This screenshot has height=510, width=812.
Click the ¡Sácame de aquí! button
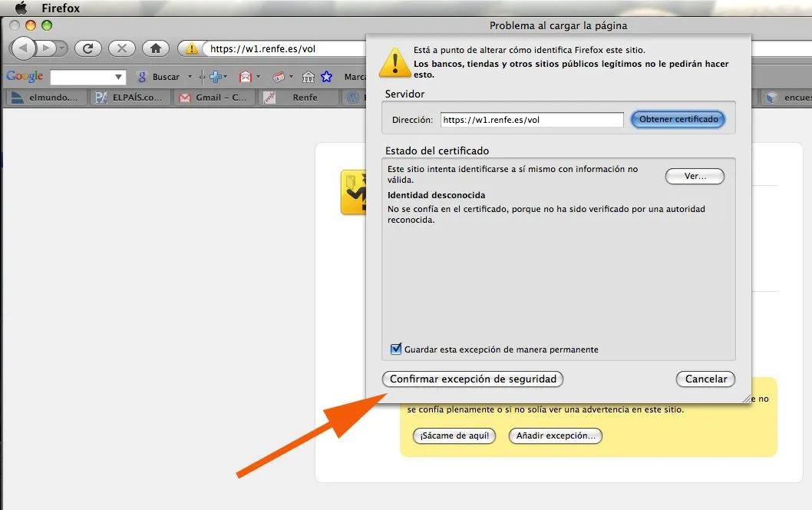point(454,436)
